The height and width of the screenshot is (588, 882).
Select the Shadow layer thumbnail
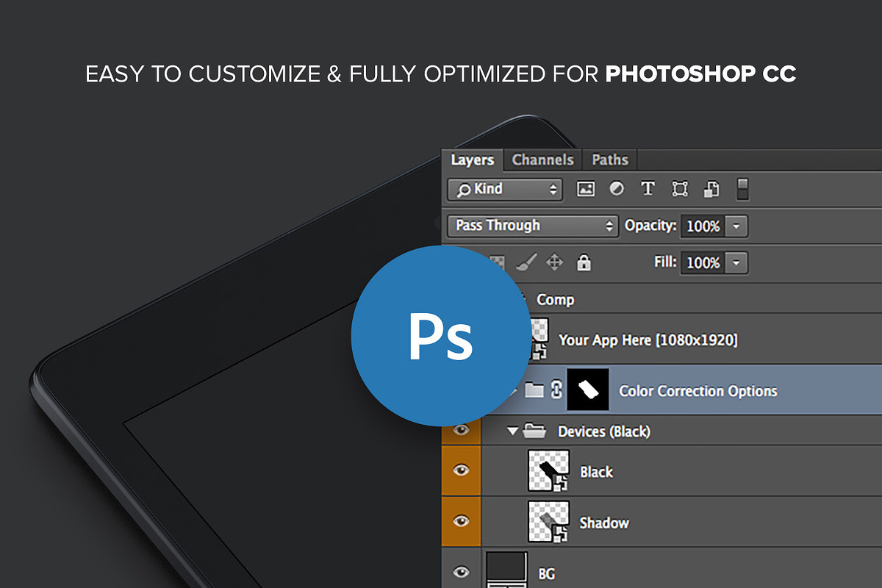[549, 522]
